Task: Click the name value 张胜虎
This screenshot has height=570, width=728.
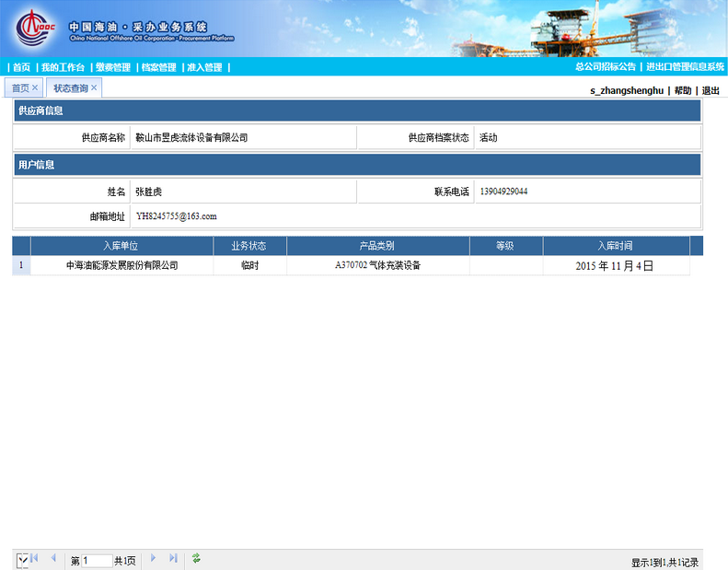Action: pyautogui.click(x=148, y=192)
